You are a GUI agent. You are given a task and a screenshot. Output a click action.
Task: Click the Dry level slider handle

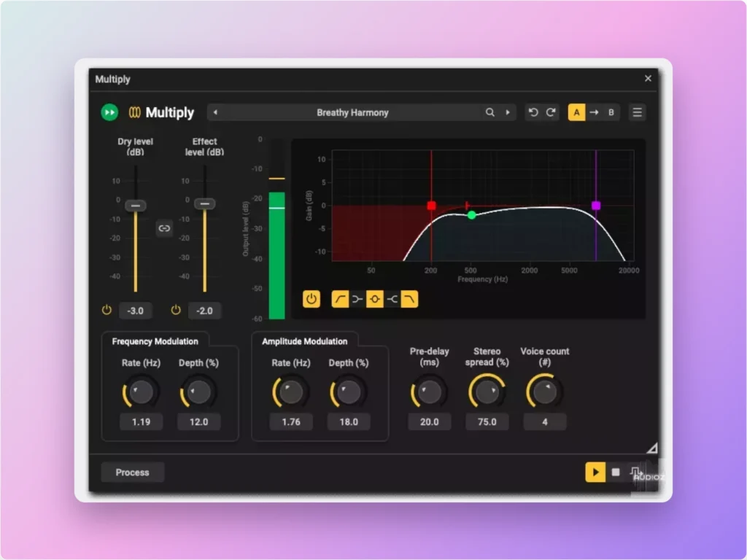point(135,205)
